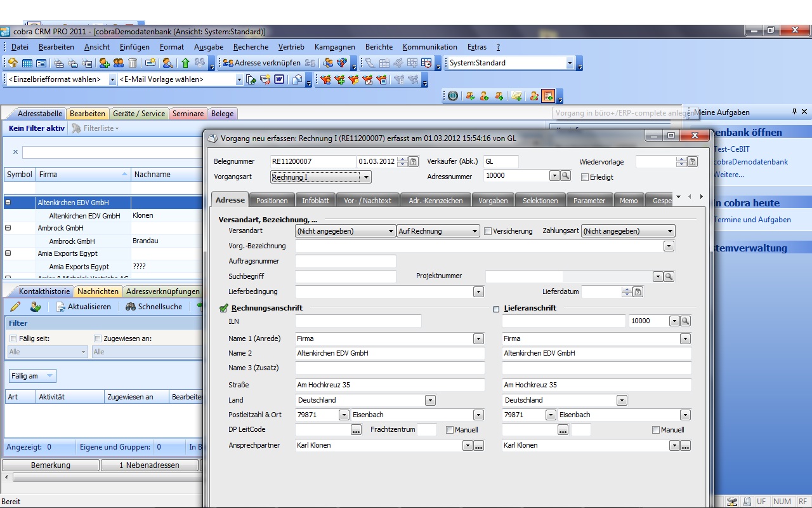Click the round teal icon in lower toolbar
The height and width of the screenshot is (508, 812).
point(453,96)
